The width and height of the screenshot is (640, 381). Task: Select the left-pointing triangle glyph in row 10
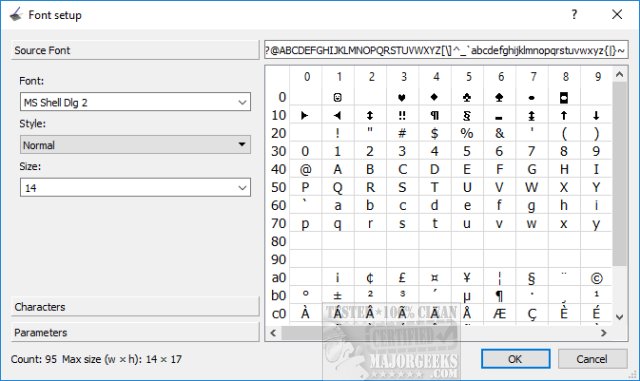(338, 115)
